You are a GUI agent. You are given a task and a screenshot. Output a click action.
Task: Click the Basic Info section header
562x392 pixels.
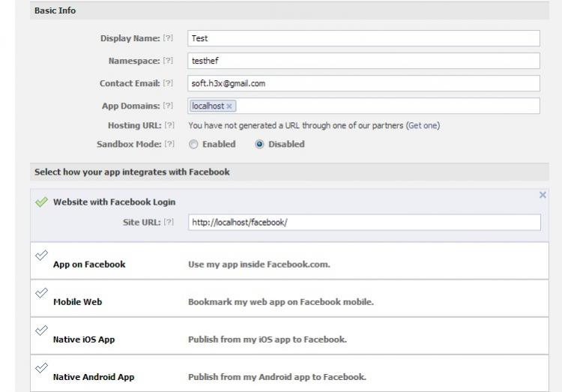pyautogui.click(x=289, y=10)
